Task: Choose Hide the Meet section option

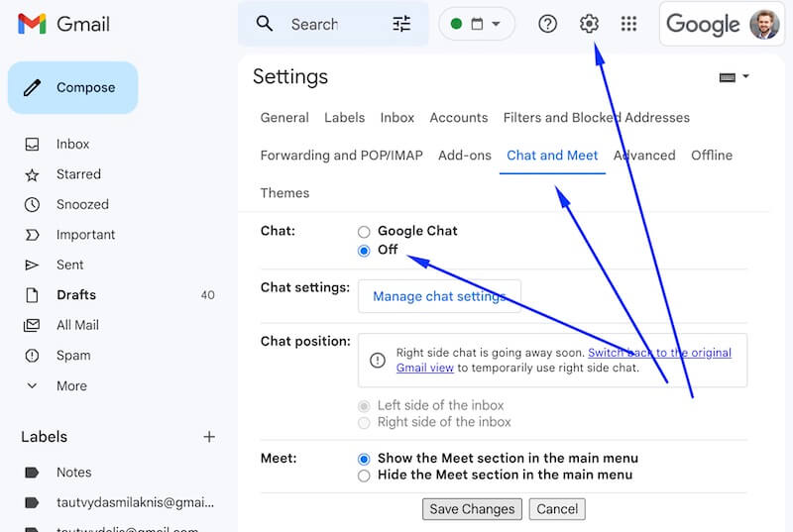Action: (364, 476)
